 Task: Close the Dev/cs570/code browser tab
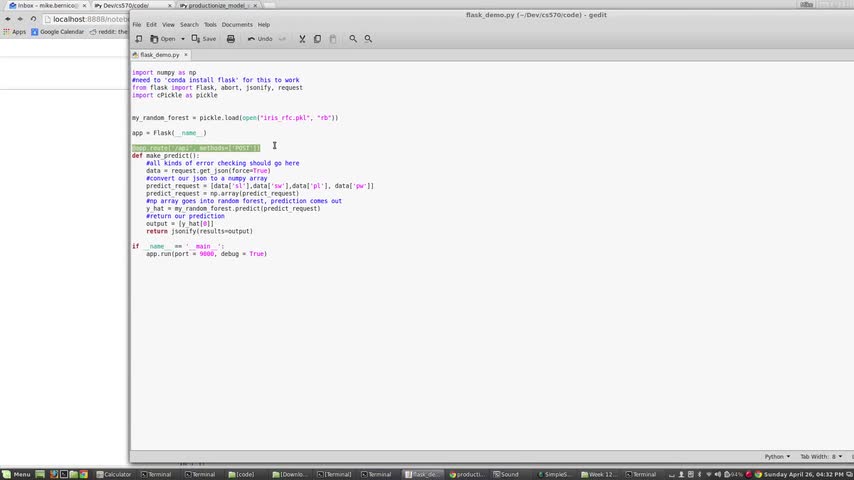[169, 5]
